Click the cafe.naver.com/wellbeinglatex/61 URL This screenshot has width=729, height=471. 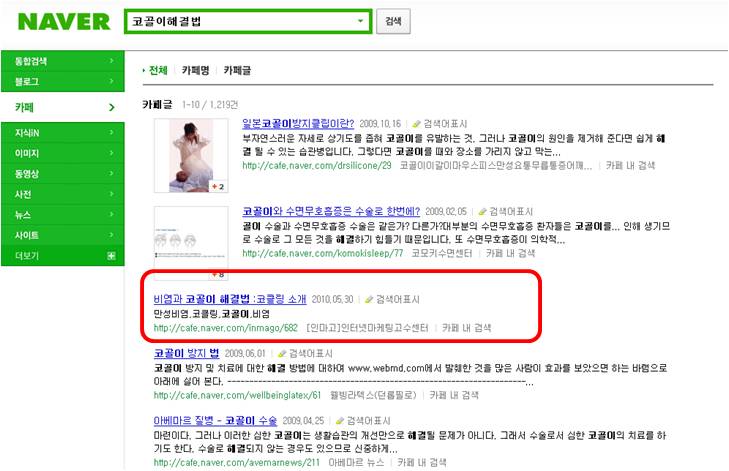pos(237,395)
